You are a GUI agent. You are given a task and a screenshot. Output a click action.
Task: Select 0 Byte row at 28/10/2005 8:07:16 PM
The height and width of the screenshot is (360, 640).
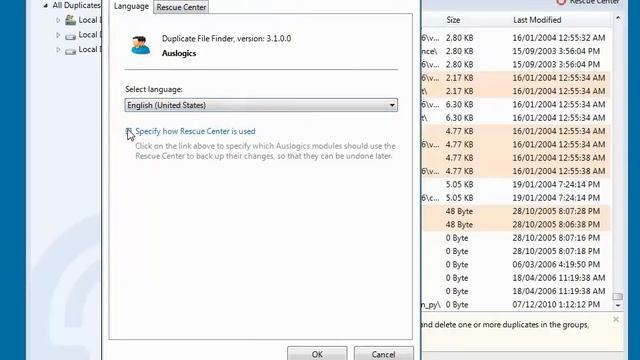click(x=516, y=238)
